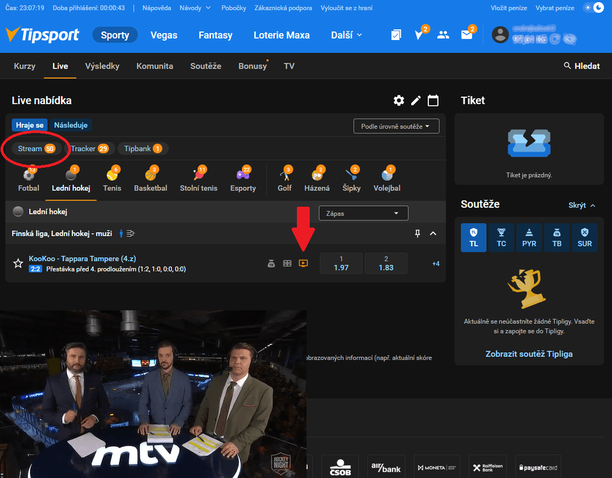Collapse Soutěže panel with Skrýt
The image size is (612, 478).
coord(582,205)
